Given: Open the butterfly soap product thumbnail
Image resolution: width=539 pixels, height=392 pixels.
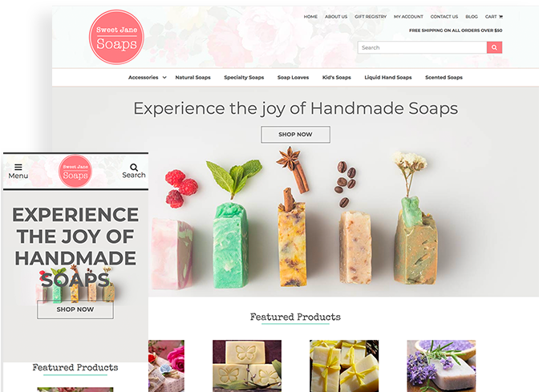Looking at the screenshot, I should coord(247,366).
